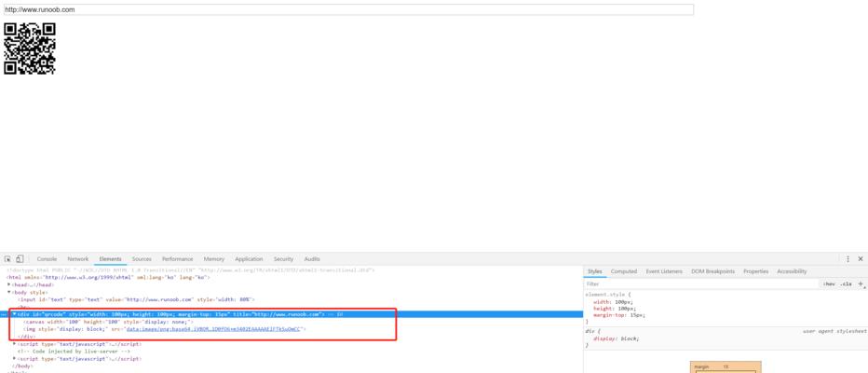This screenshot has width=868, height=373.
Task: Switch to the Memory tab
Action: (x=213, y=259)
